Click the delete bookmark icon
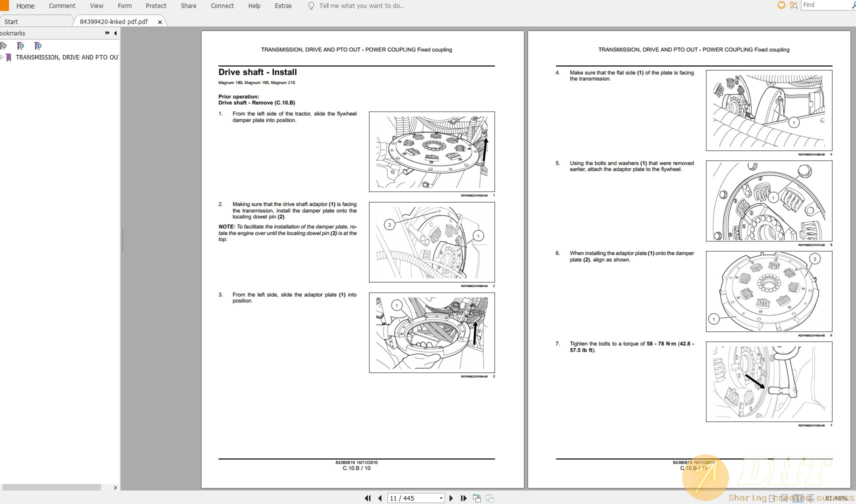Screen dimensions: 856x504 tap(3, 46)
